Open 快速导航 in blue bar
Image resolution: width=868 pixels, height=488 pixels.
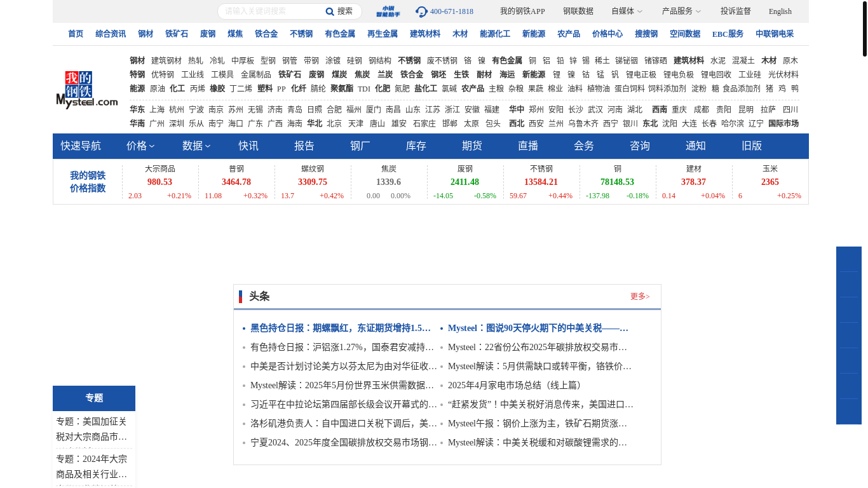pos(81,146)
